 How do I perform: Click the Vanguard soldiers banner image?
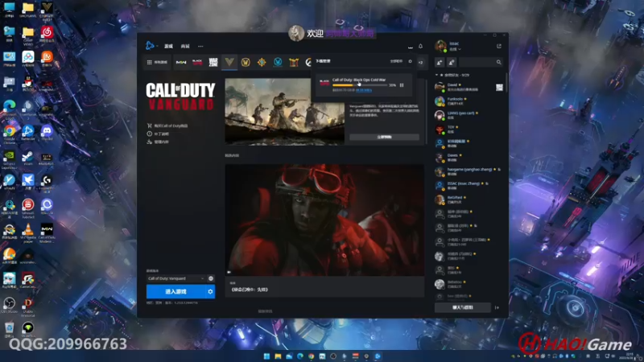285,111
